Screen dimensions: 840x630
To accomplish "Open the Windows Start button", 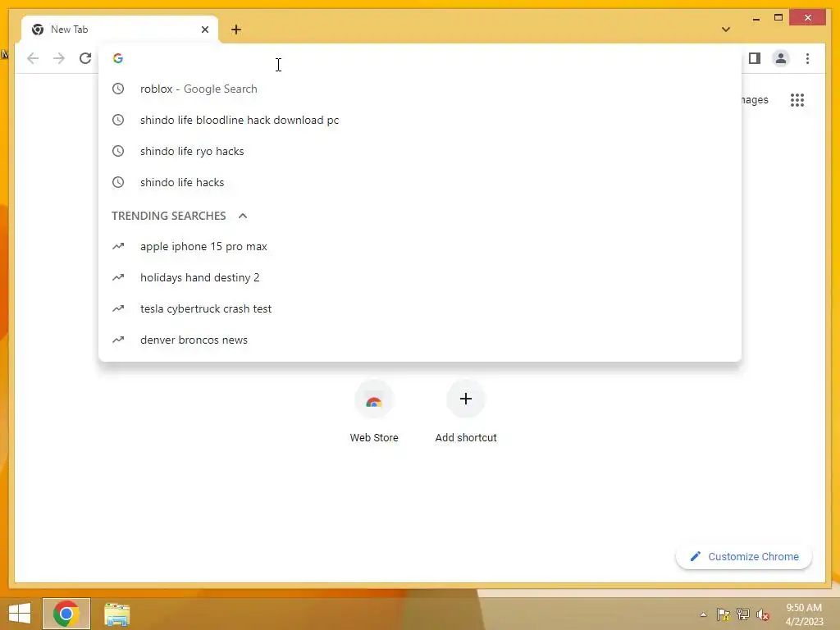I will point(20,614).
